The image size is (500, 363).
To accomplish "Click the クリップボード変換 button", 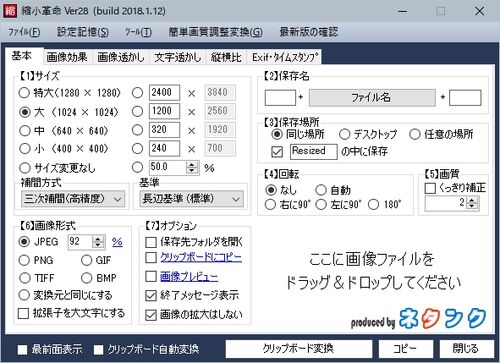I will click(298, 349).
